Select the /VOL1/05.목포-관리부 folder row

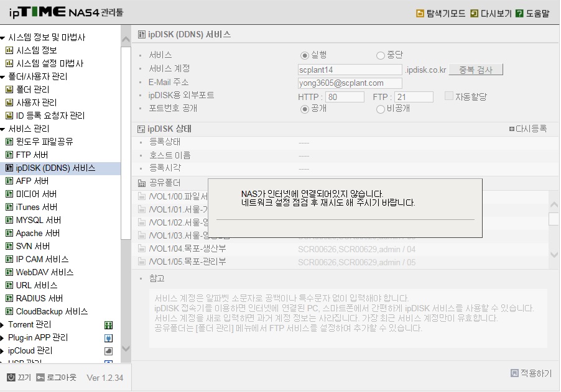(x=340, y=262)
